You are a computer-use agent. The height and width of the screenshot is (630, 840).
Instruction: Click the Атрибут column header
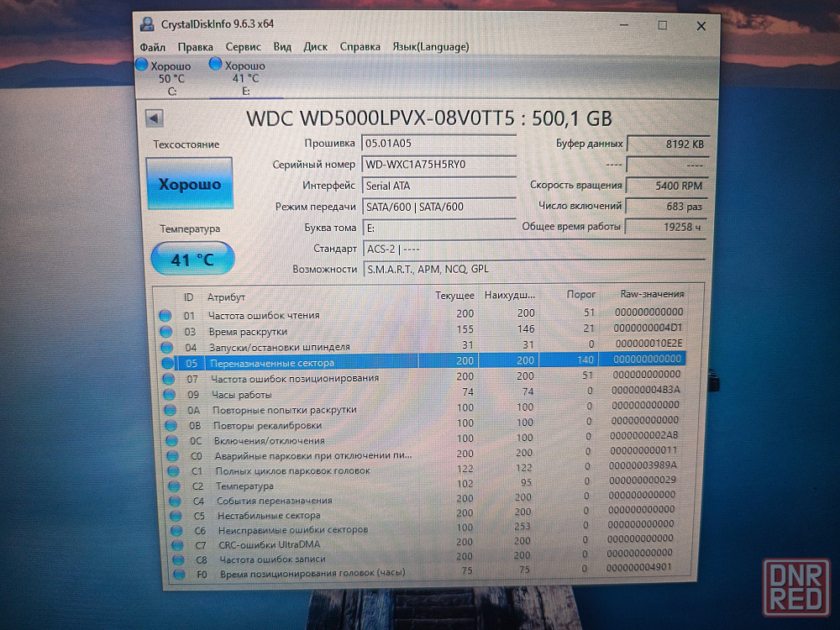click(x=226, y=297)
